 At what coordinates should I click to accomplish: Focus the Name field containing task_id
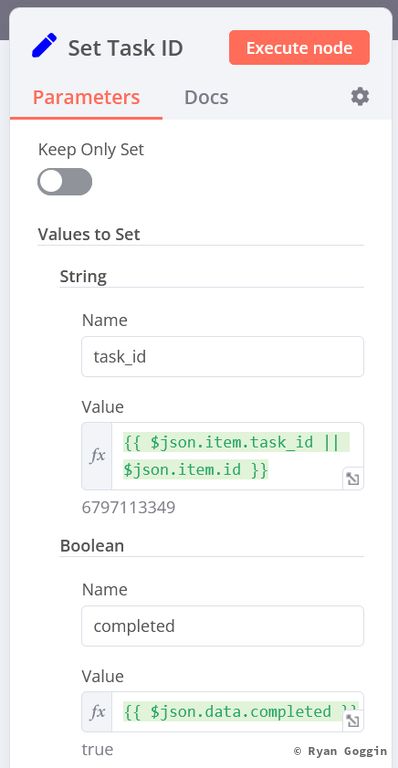tap(223, 357)
